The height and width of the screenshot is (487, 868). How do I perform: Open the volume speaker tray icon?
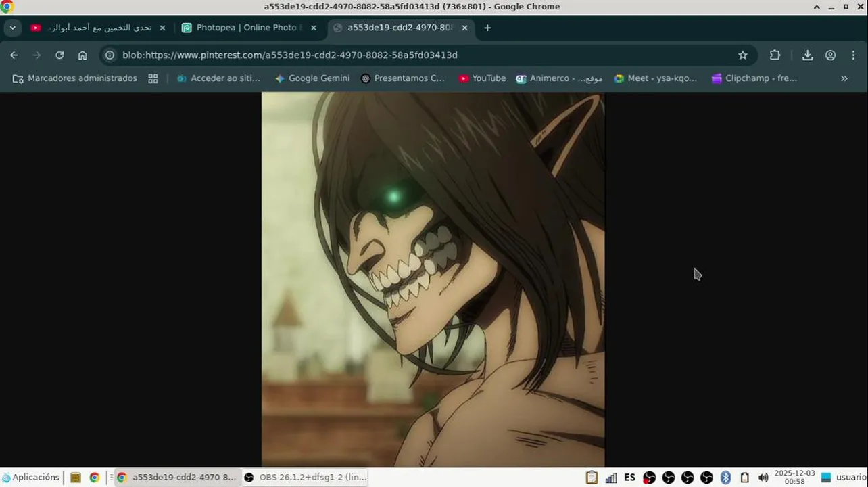(763, 478)
